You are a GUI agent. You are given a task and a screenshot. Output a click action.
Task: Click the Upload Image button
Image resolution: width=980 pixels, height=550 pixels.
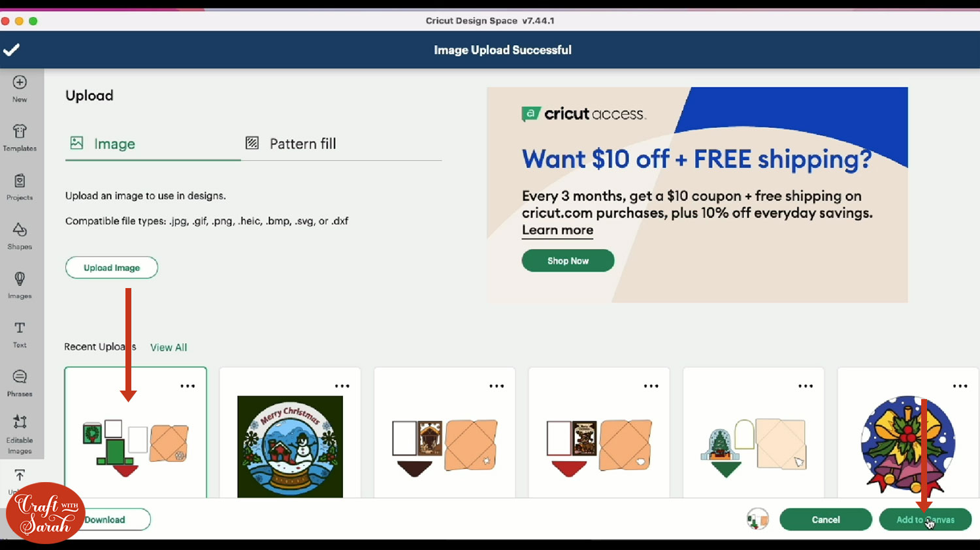pyautogui.click(x=112, y=268)
